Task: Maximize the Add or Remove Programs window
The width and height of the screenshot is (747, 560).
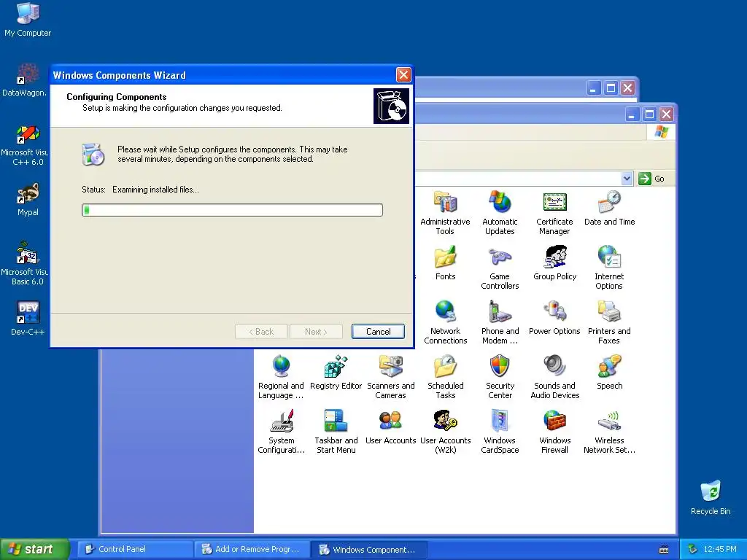Action: coord(611,88)
